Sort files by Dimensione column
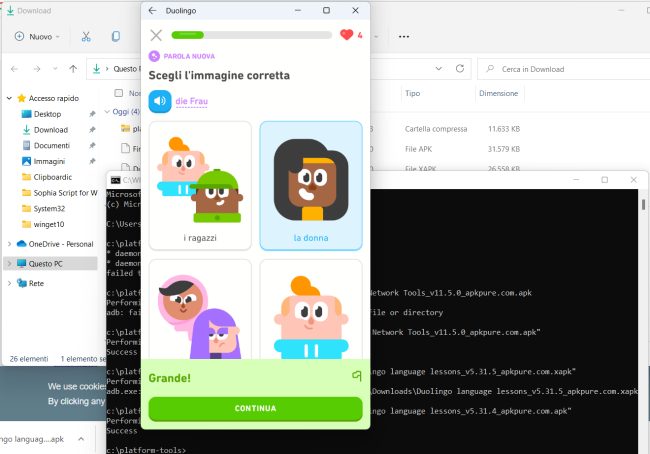Viewport: 650px width, 454px height. 498,93
